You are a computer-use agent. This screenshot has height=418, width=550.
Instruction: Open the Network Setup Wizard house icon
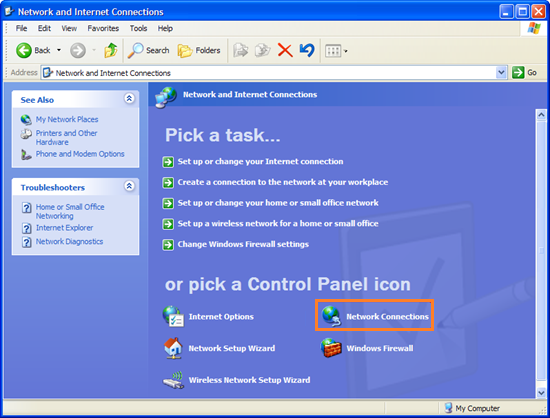tap(173, 348)
